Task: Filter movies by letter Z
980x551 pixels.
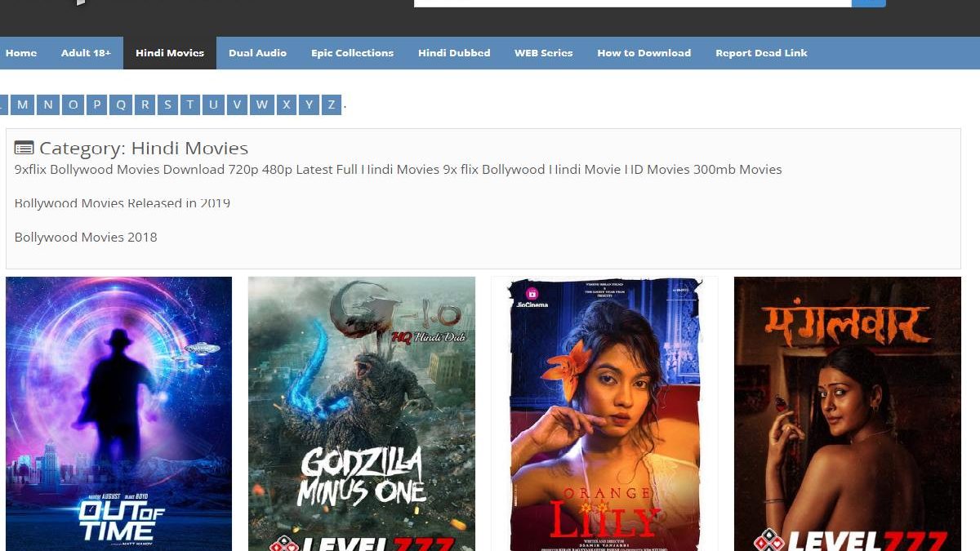Action: [x=331, y=104]
